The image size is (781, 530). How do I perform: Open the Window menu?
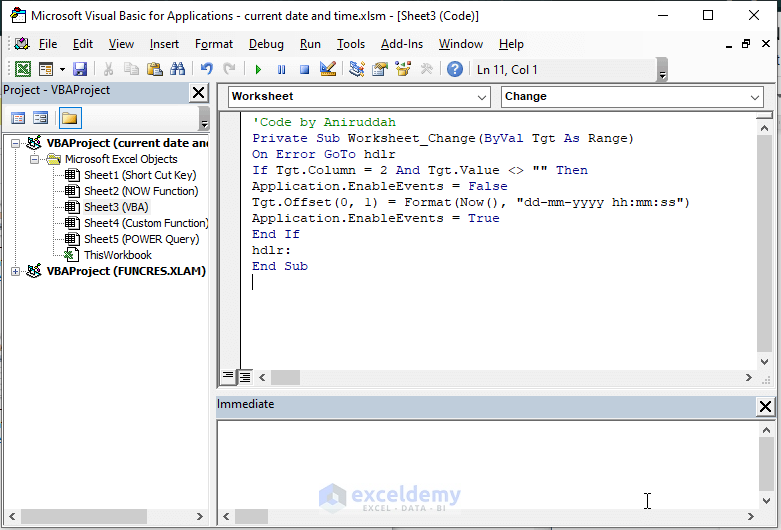(x=460, y=44)
